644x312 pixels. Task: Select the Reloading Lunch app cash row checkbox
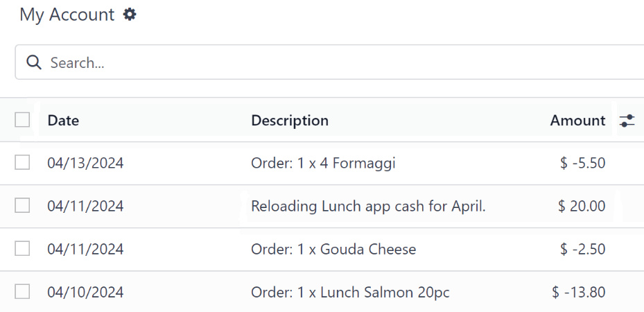coord(22,206)
